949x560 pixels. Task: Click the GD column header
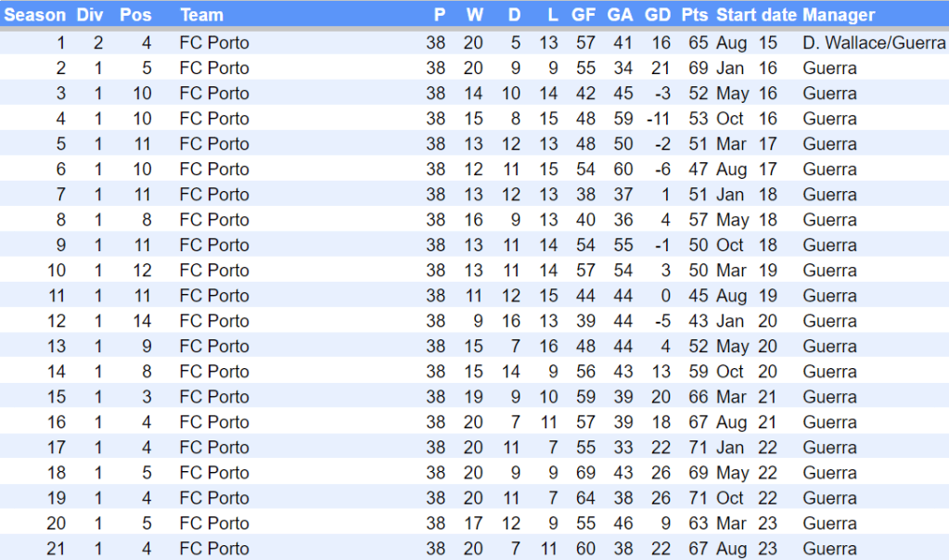(x=657, y=15)
